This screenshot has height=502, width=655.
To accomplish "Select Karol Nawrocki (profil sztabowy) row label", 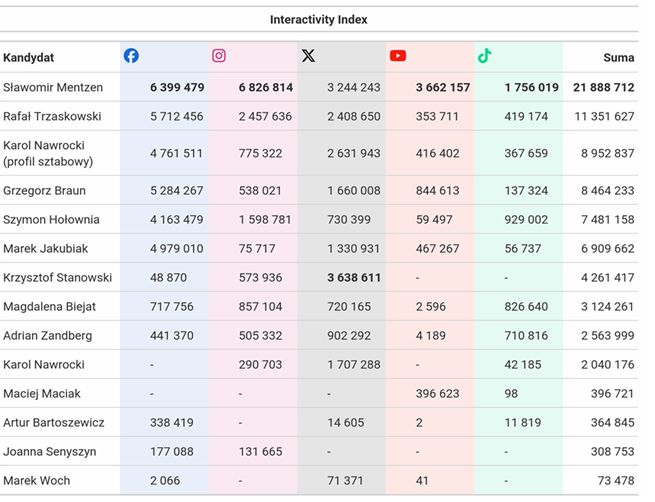I will (48, 153).
